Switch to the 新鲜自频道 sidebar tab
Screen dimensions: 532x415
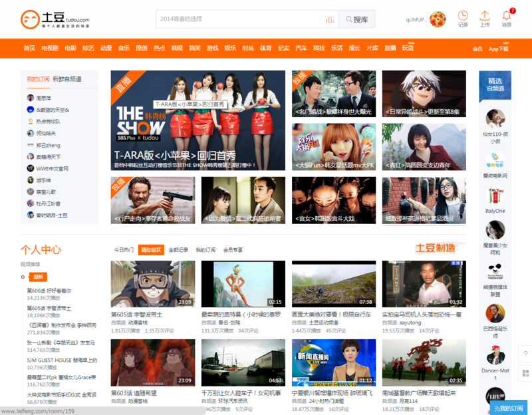point(67,79)
